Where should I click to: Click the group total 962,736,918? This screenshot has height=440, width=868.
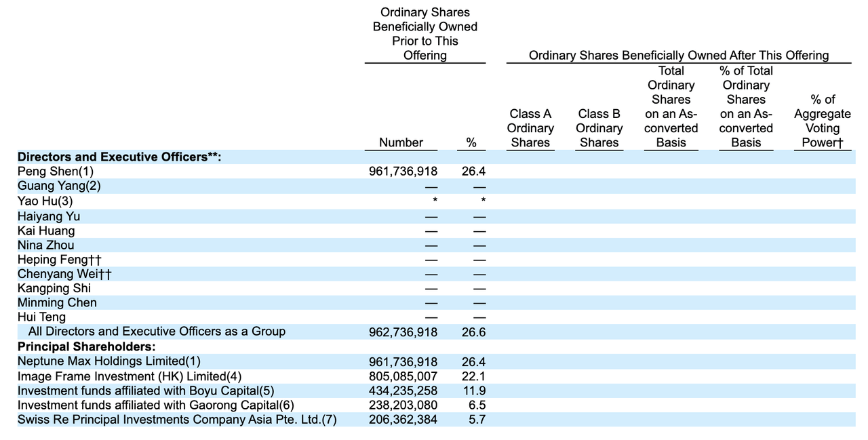tap(403, 332)
